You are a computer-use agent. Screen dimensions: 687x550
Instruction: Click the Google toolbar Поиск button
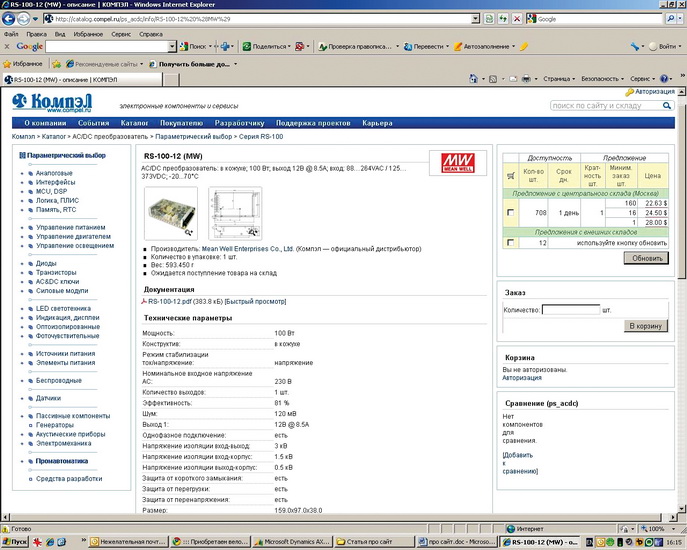(193, 46)
